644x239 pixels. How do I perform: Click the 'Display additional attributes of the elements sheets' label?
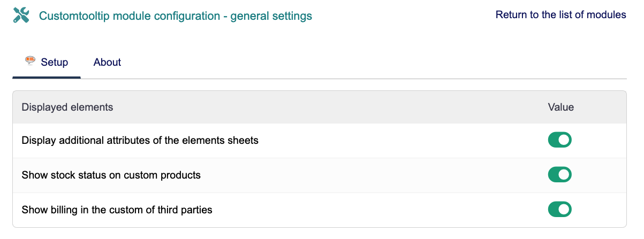coord(140,141)
